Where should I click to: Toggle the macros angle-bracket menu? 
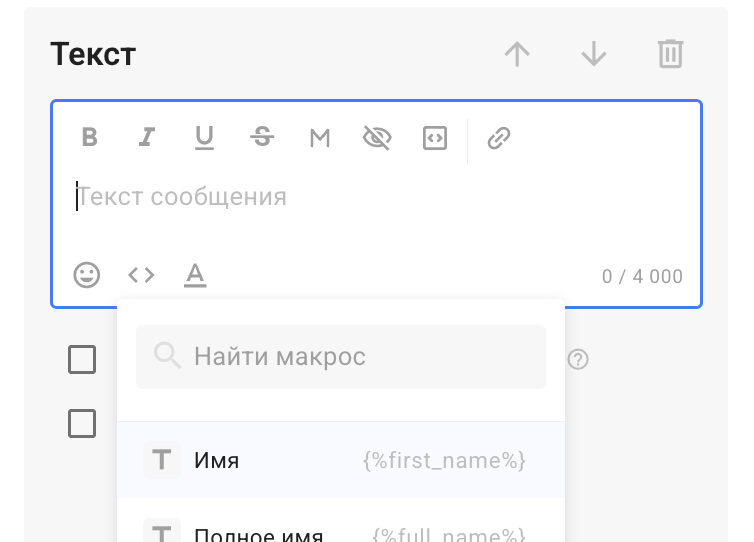point(141,275)
